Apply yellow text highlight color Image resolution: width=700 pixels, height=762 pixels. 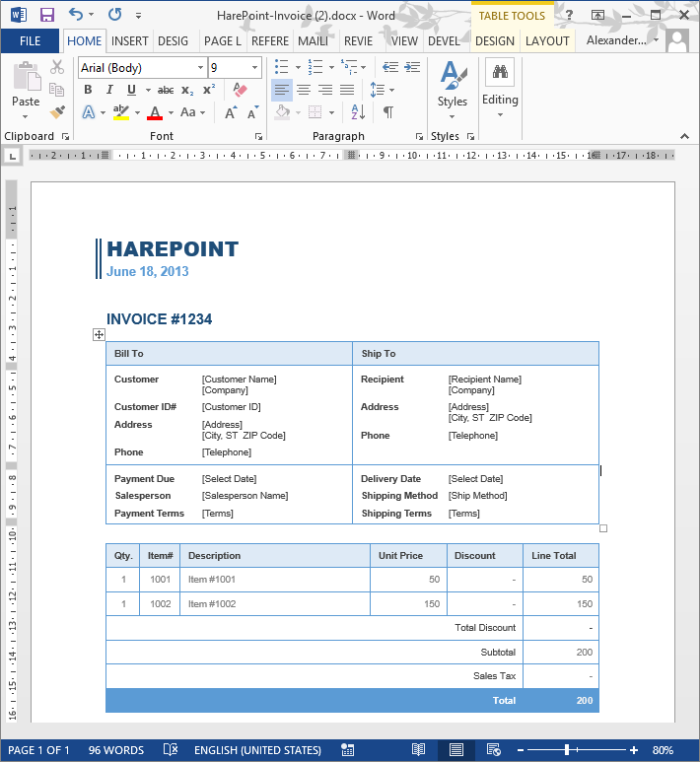tap(121, 112)
